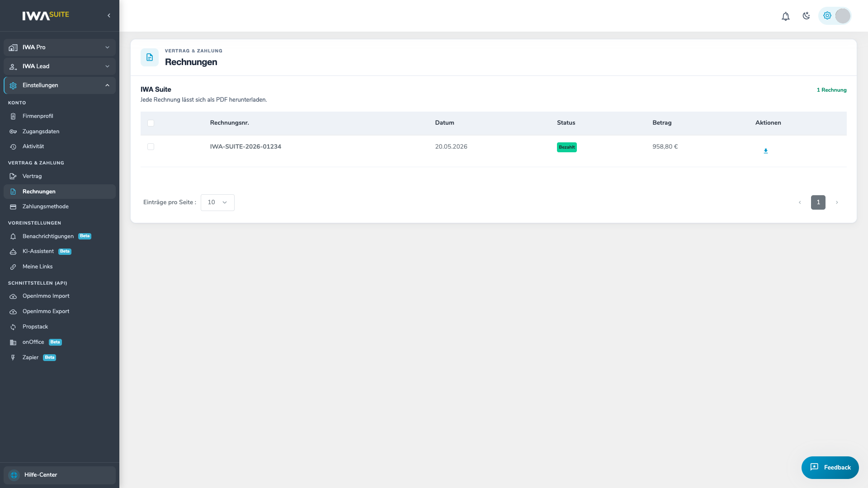
Task: Click the Zugangsdaten key icon
Action: click(x=13, y=131)
